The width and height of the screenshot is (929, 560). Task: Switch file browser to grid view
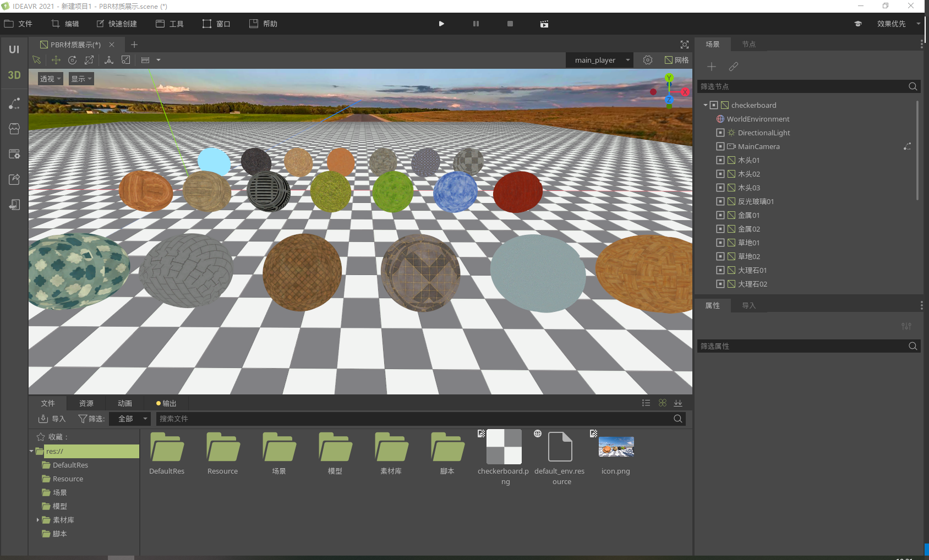click(x=663, y=403)
